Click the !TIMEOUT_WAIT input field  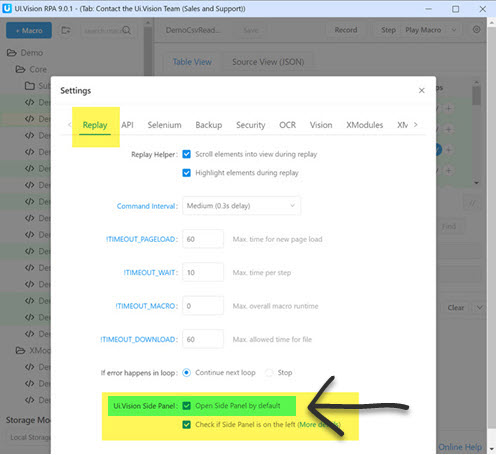pyautogui.click(x=203, y=272)
